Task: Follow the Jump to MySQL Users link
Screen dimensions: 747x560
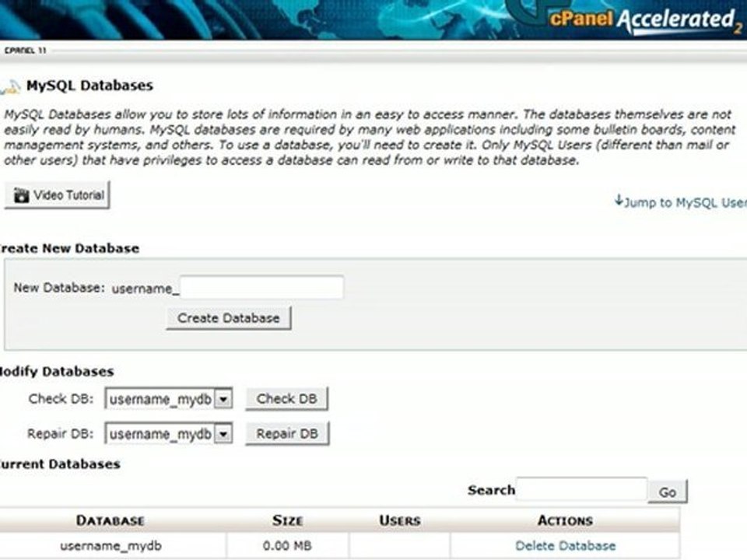Action: pyautogui.click(x=682, y=202)
